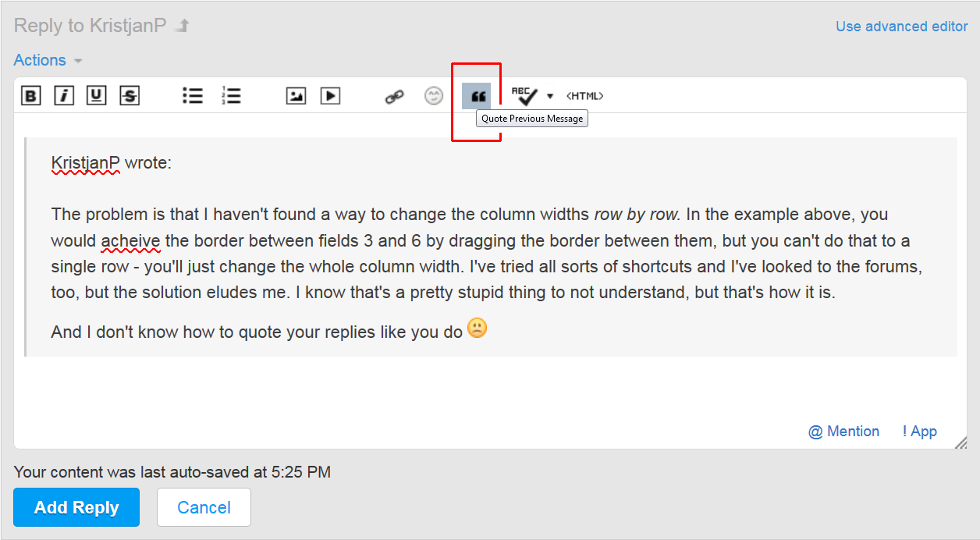The height and width of the screenshot is (540, 980).
Task: Toggle bold formatting
Action: (30, 96)
